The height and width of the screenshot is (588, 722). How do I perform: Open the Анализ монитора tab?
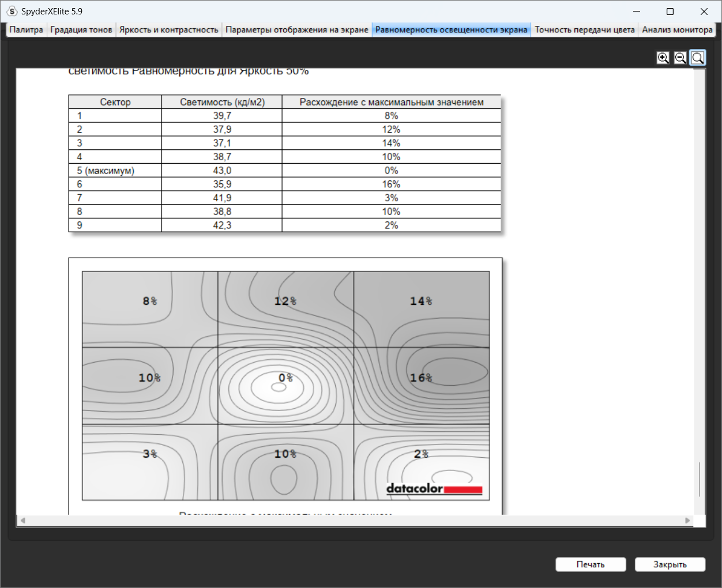pos(677,30)
